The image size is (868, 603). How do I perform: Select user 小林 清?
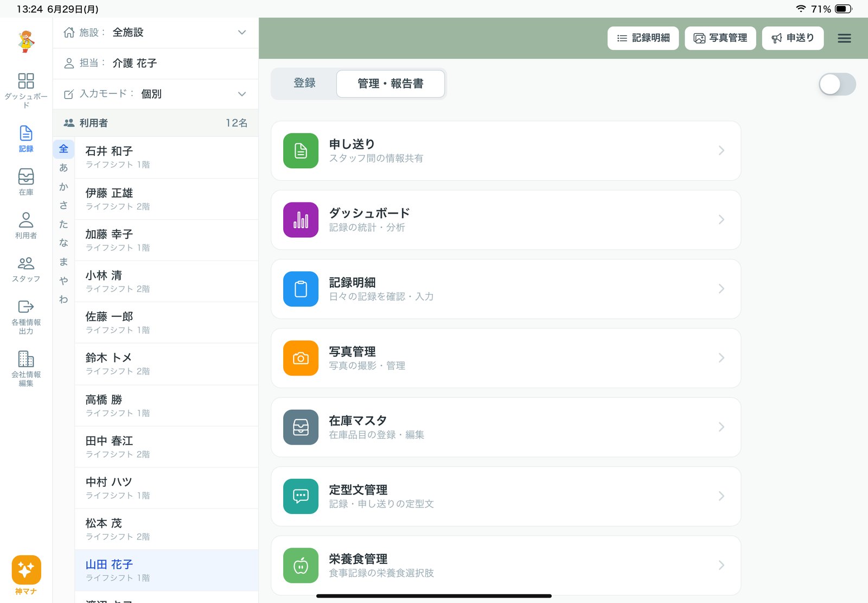pos(167,282)
